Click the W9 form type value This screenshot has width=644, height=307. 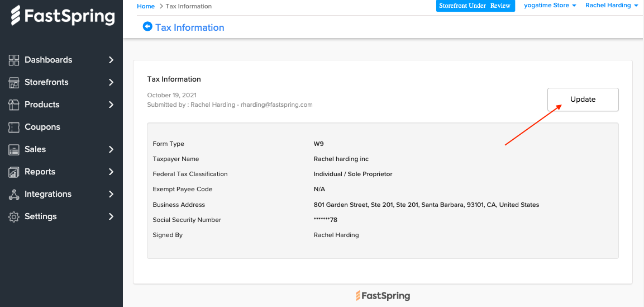click(319, 144)
